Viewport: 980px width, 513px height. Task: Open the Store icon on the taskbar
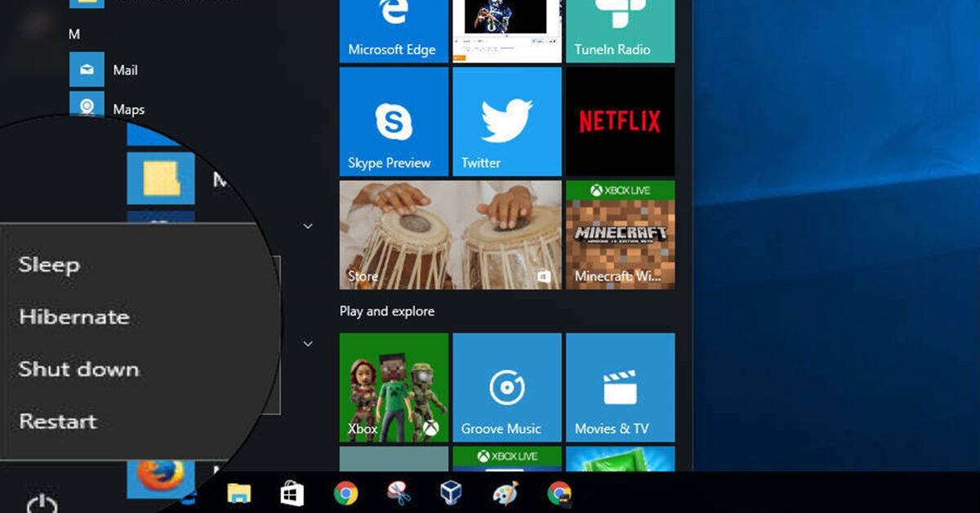pyautogui.click(x=292, y=493)
